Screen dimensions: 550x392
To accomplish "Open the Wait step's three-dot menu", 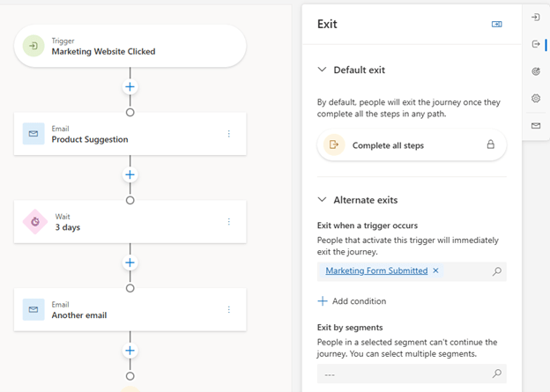I will [229, 222].
